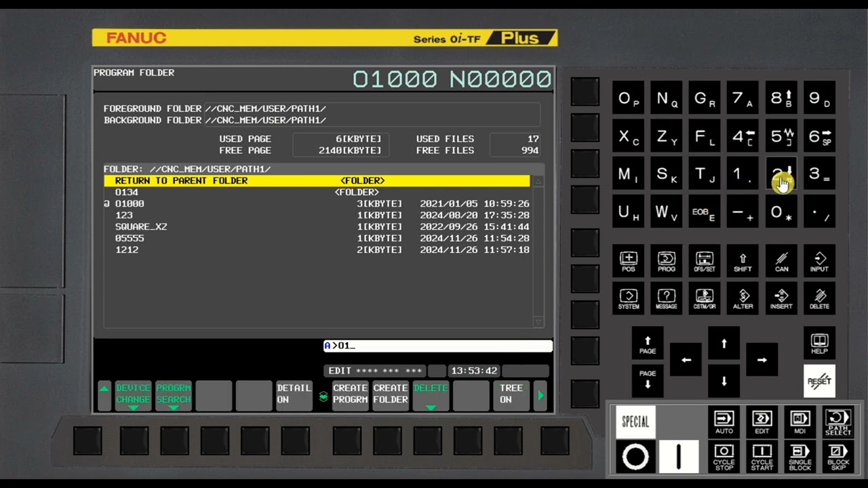
Task: Click the CREATE FOLDER soft key
Action: click(391, 394)
